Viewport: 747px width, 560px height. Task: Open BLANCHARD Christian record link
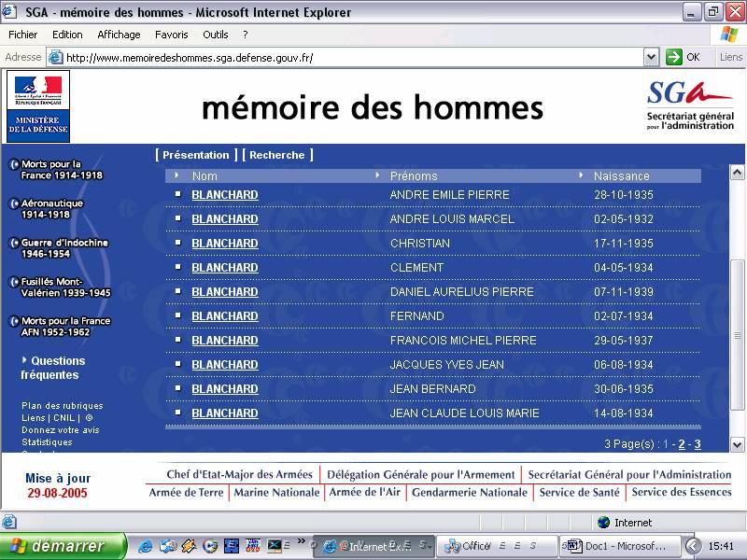pos(225,244)
